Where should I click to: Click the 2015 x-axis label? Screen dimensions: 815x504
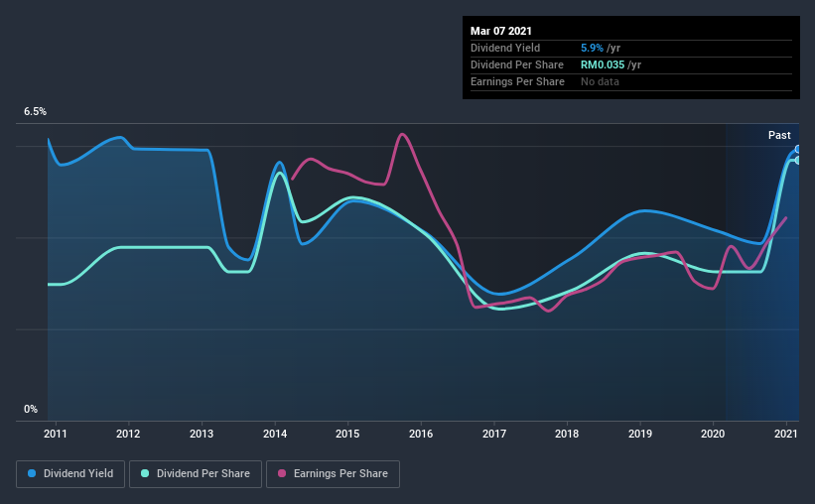(347, 434)
